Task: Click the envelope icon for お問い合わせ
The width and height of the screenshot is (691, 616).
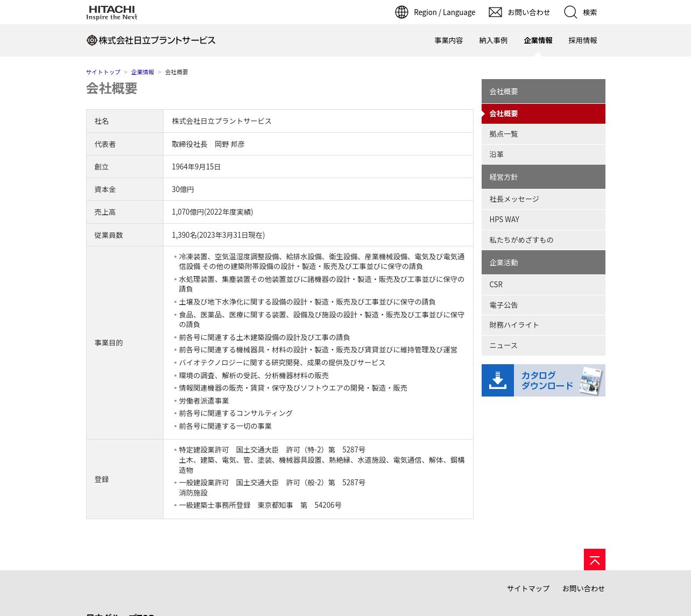Action: point(495,12)
